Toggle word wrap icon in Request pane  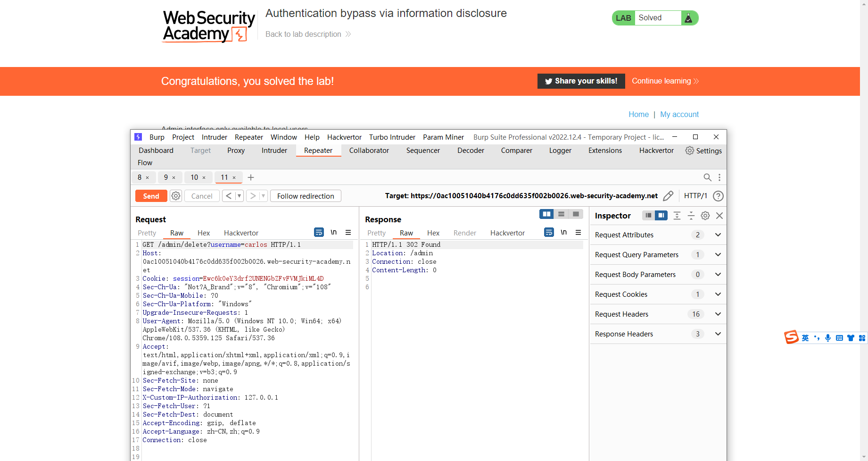point(319,232)
